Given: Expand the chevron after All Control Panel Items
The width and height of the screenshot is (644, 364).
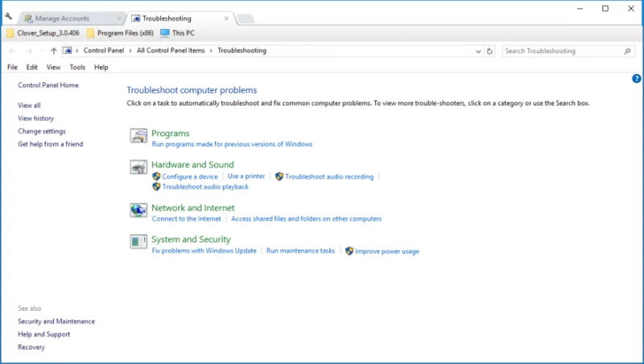Looking at the screenshot, I should point(211,51).
